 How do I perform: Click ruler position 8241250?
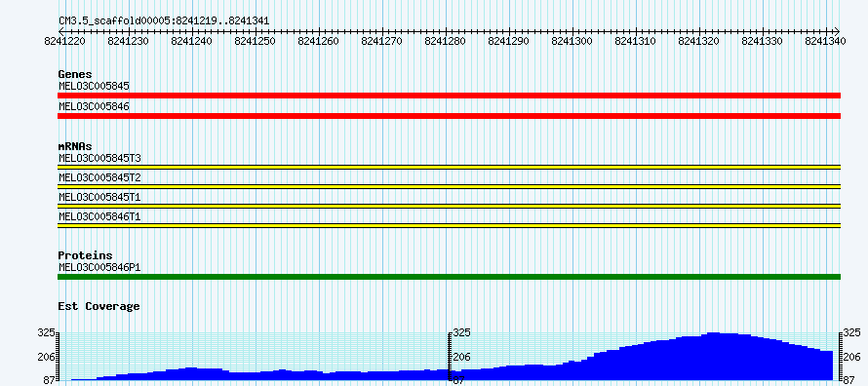coord(256,42)
